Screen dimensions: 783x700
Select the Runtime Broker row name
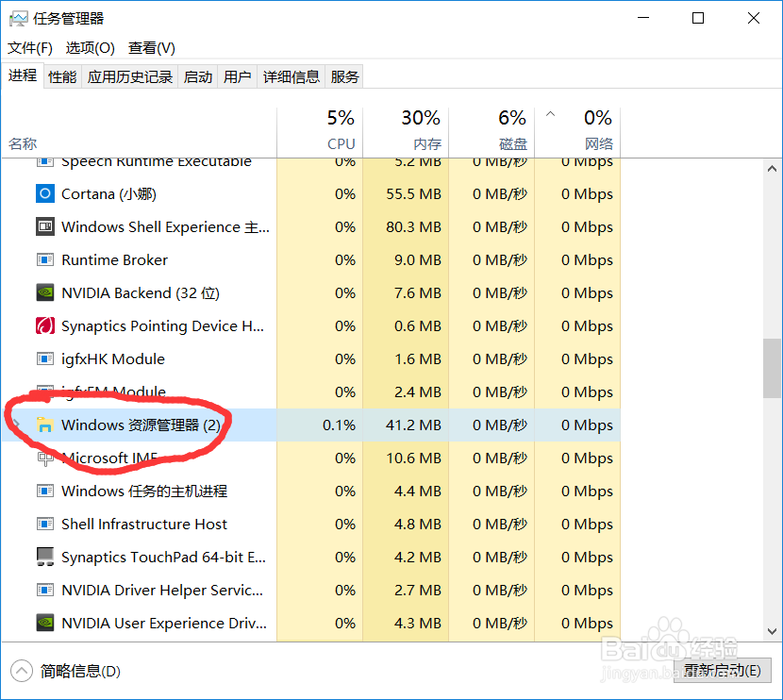point(114,259)
